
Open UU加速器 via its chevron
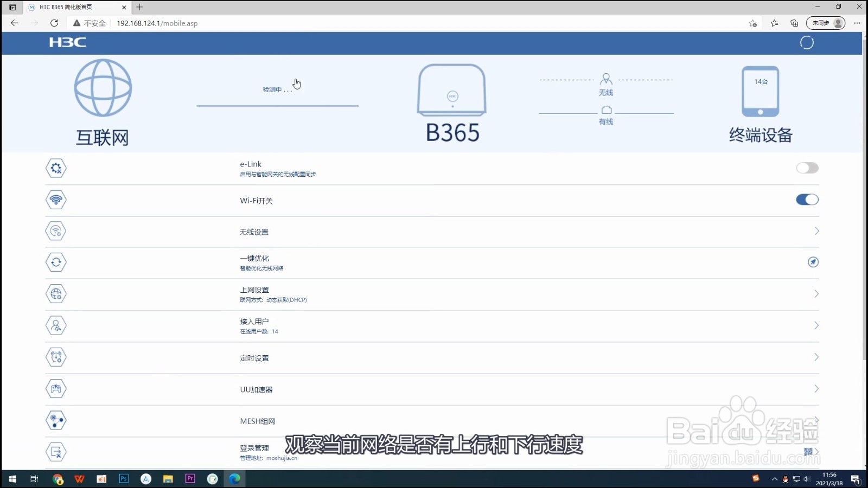pos(816,389)
